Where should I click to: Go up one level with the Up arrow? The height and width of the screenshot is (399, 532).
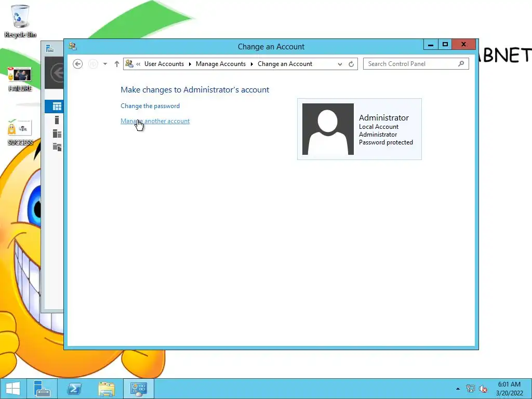(117, 64)
